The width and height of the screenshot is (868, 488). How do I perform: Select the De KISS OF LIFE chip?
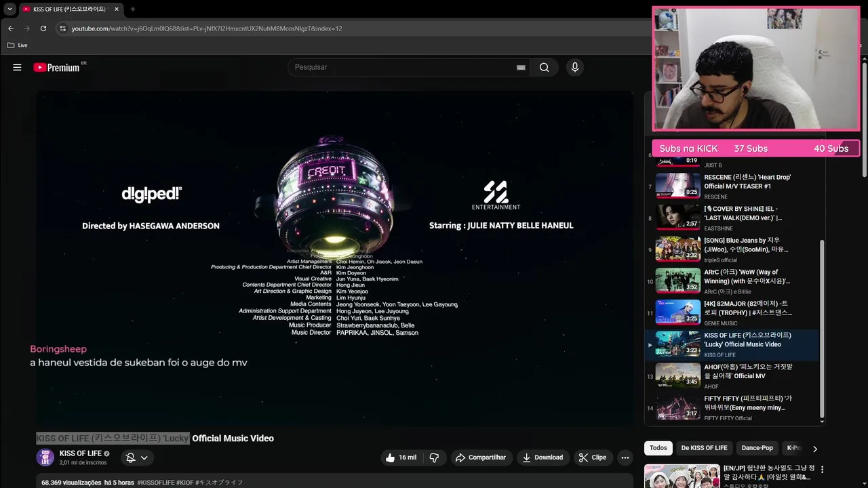pyautogui.click(x=704, y=448)
